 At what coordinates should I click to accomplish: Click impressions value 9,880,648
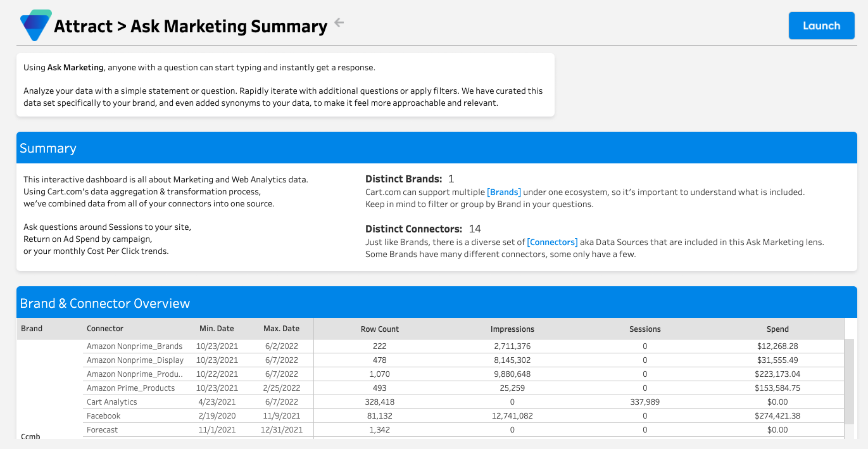coord(512,374)
